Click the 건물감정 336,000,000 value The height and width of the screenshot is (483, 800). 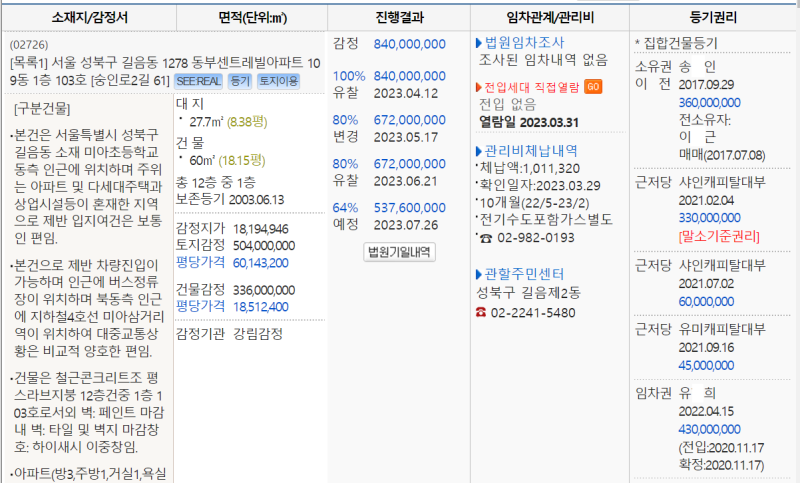tap(264, 290)
